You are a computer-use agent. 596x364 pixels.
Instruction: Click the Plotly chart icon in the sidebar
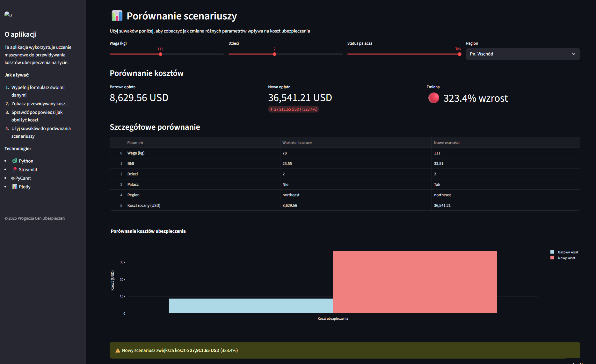click(x=15, y=187)
